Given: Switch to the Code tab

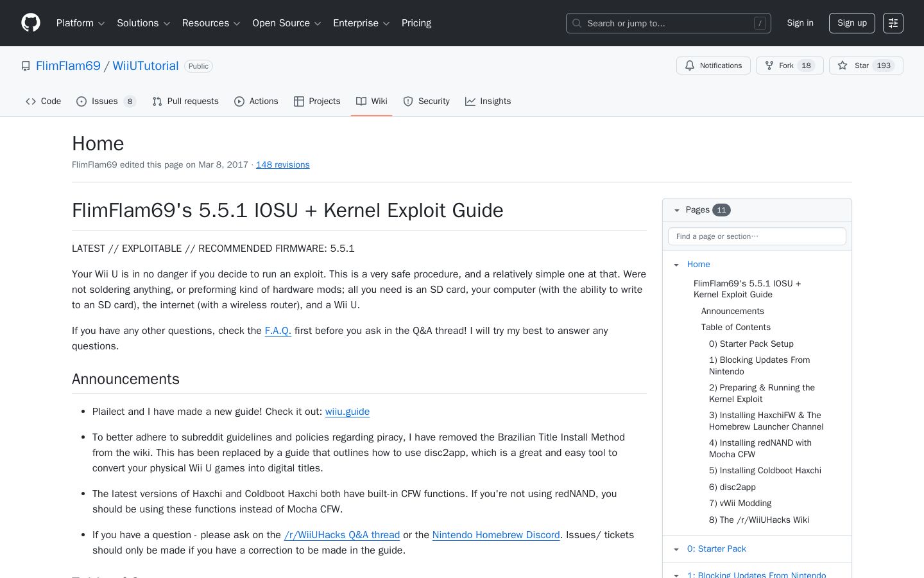Looking at the screenshot, I should pyautogui.click(x=43, y=101).
